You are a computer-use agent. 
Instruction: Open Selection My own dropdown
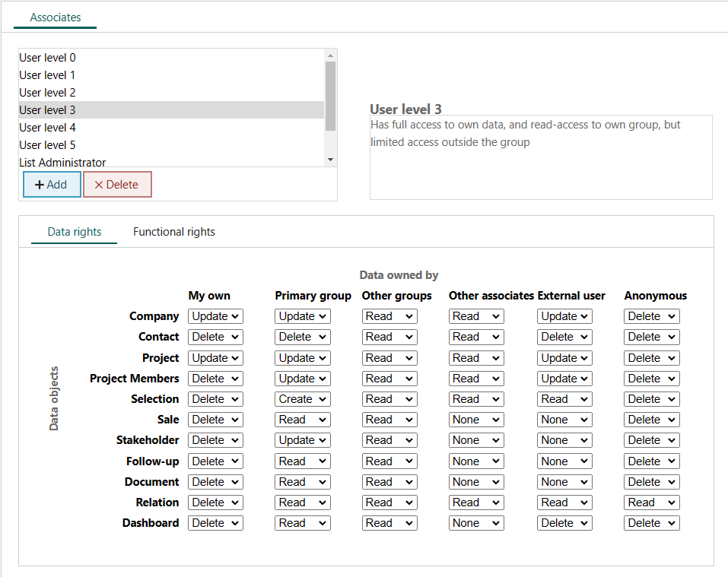215,399
